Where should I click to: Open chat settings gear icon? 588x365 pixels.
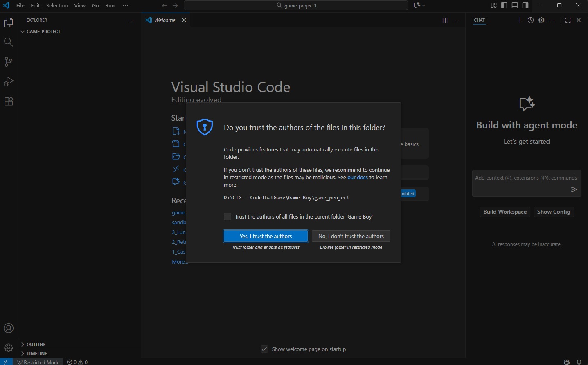541,20
